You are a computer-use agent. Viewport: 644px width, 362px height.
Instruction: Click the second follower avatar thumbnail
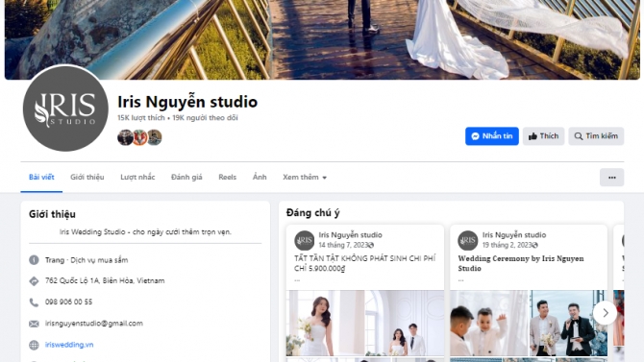pos(140,137)
